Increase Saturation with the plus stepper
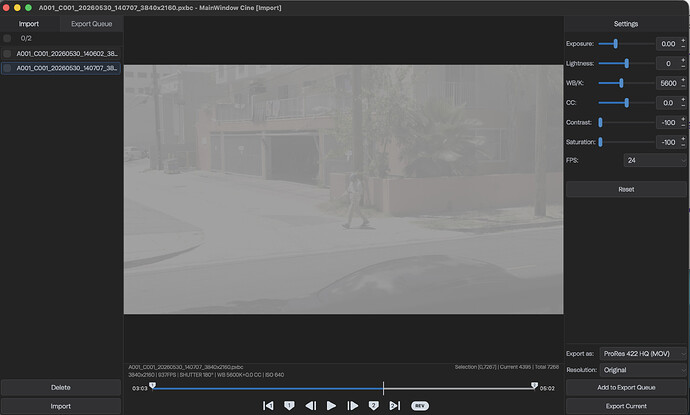 click(683, 139)
